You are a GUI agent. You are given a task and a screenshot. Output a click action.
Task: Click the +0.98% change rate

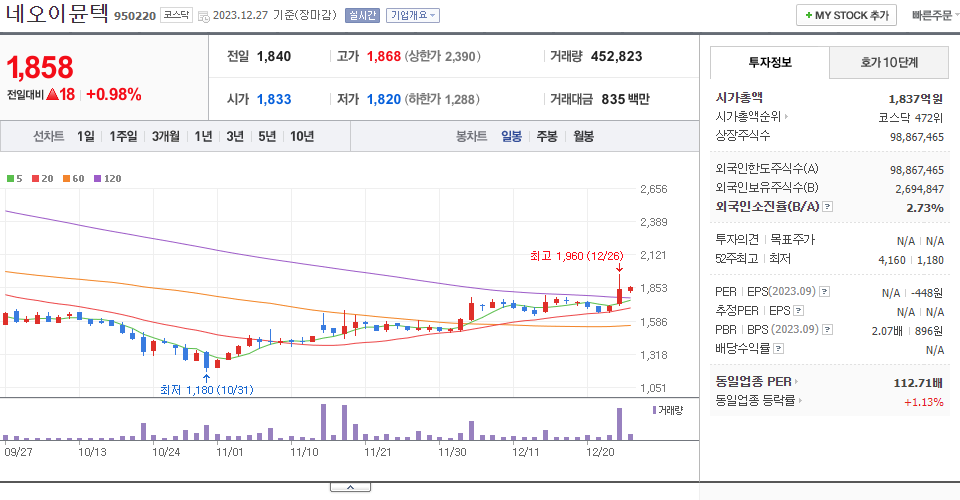coord(114,94)
